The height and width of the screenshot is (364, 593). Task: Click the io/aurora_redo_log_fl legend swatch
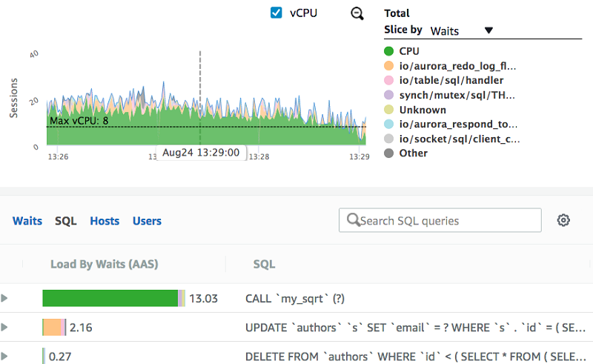(388, 66)
